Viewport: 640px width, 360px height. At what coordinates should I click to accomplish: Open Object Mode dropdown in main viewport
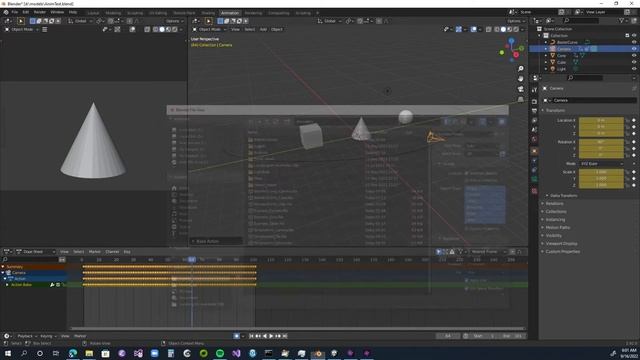209,29
